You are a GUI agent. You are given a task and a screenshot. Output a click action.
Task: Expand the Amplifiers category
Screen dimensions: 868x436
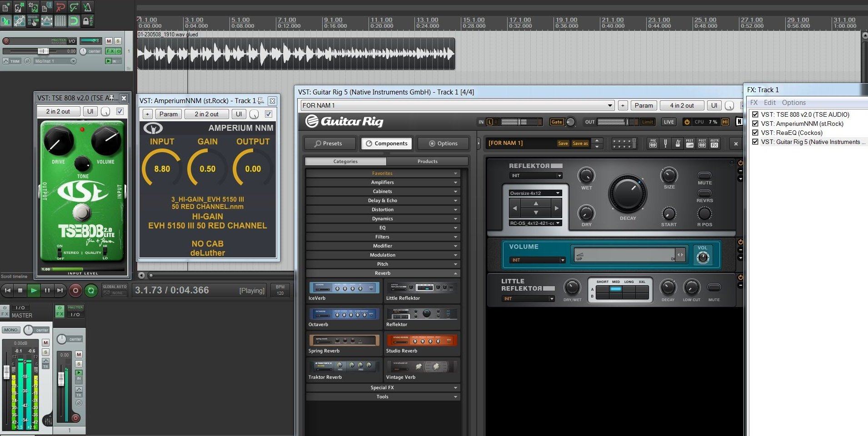coord(382,182)
